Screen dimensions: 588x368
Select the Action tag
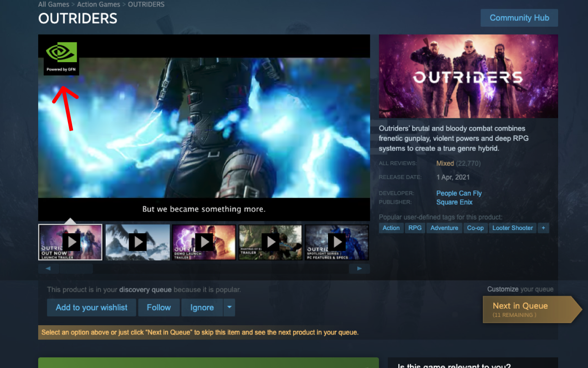click(x=391, y=228)
